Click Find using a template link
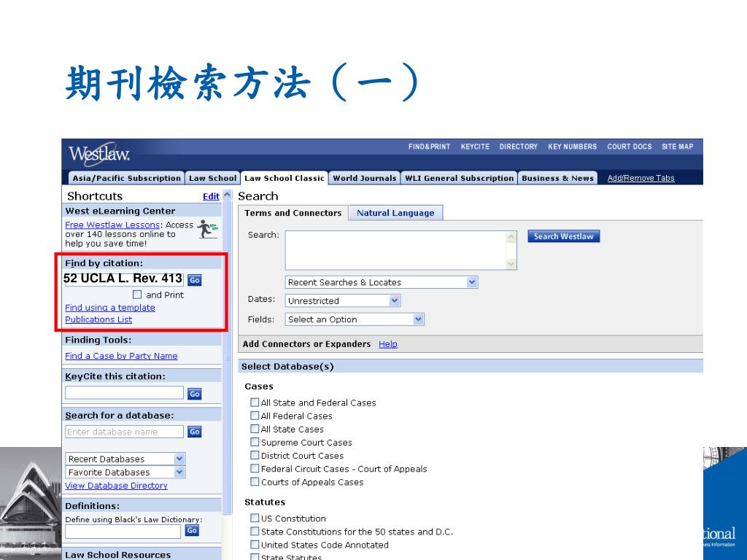747x560 pixels. (110, 308)
